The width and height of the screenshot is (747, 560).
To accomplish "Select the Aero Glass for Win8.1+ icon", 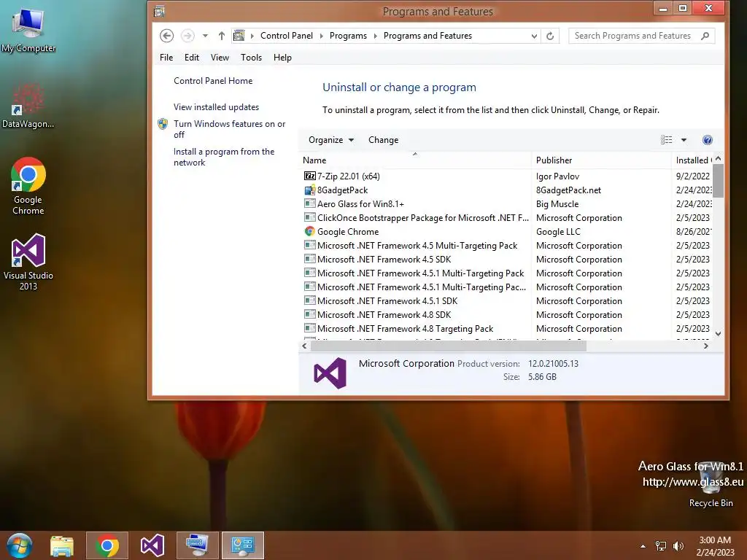I will pyautogui.click(x=309, y=204).
